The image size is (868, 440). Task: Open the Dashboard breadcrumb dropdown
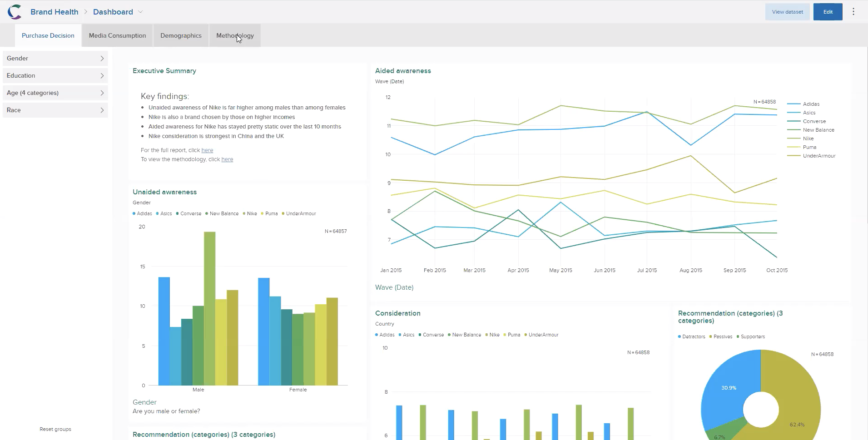click(140, 11)
